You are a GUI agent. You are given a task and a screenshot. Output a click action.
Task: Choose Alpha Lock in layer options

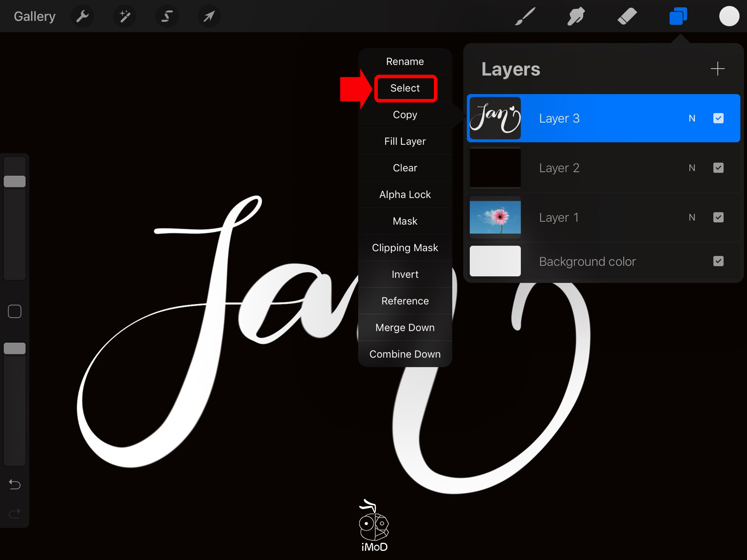(x=405, y=194)
